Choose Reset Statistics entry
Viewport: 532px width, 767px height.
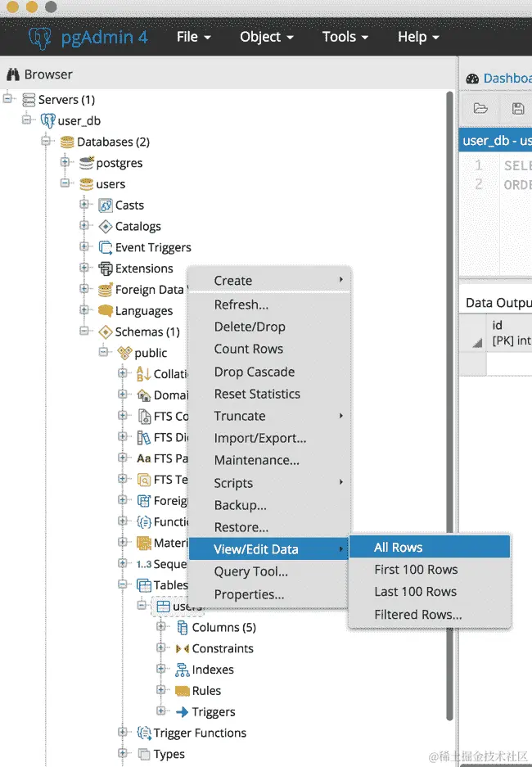point(269,395)
